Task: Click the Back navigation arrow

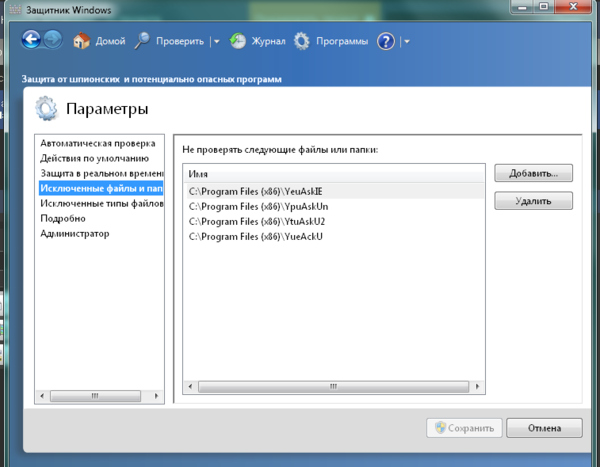Action: (31, 40)
